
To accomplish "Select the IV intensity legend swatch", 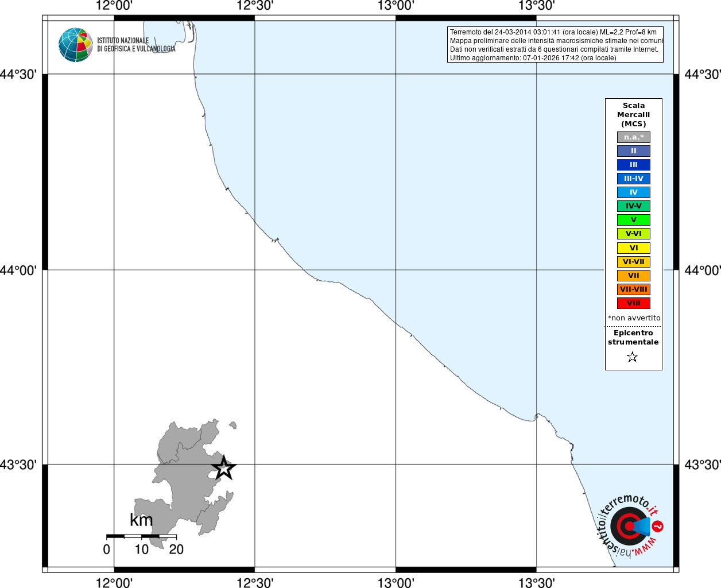I will (634, 192).
